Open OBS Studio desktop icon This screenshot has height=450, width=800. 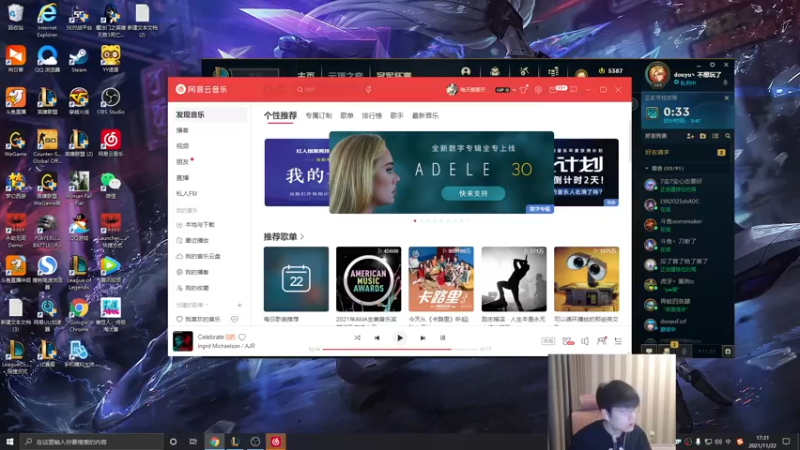click(110, 101)
